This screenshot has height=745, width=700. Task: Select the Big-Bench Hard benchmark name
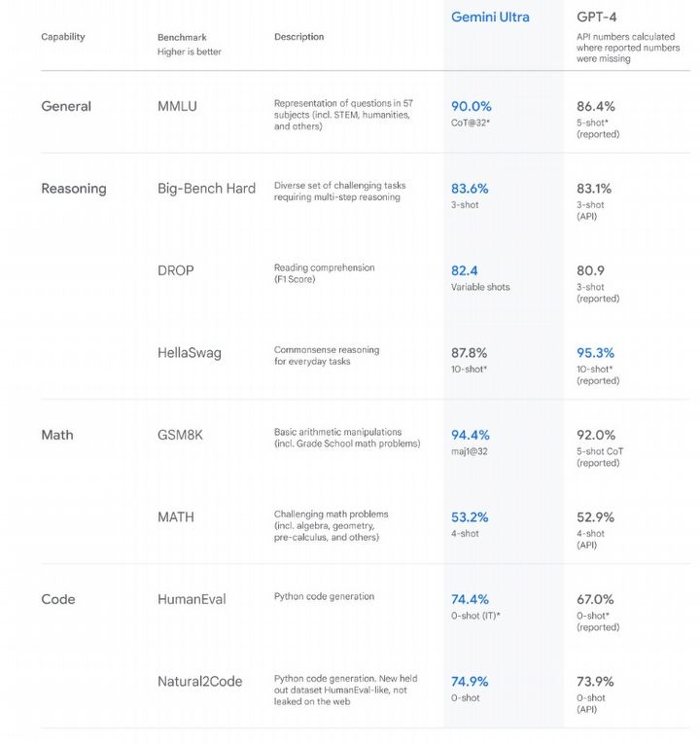[x=206, y=189]
